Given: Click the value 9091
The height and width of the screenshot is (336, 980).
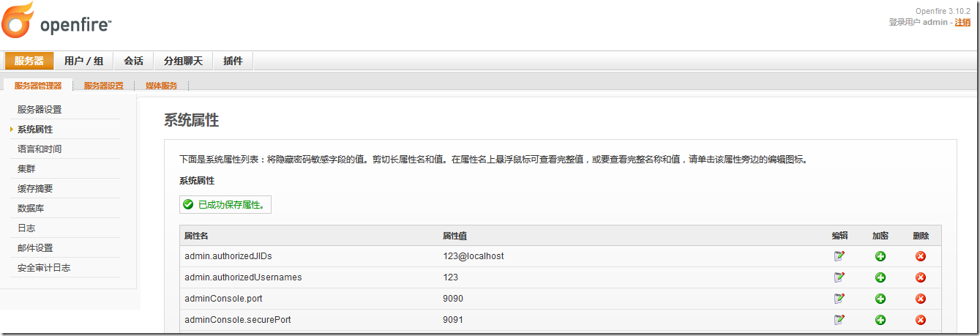Looking at the screenshot, I should tap(453, 320).
